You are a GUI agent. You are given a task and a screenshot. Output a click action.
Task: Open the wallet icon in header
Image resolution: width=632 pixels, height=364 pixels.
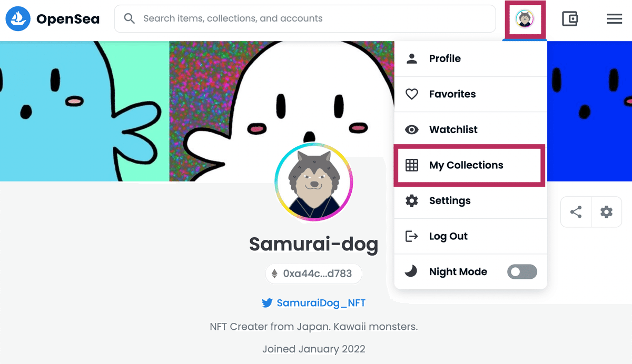click(x=570, y=19)
